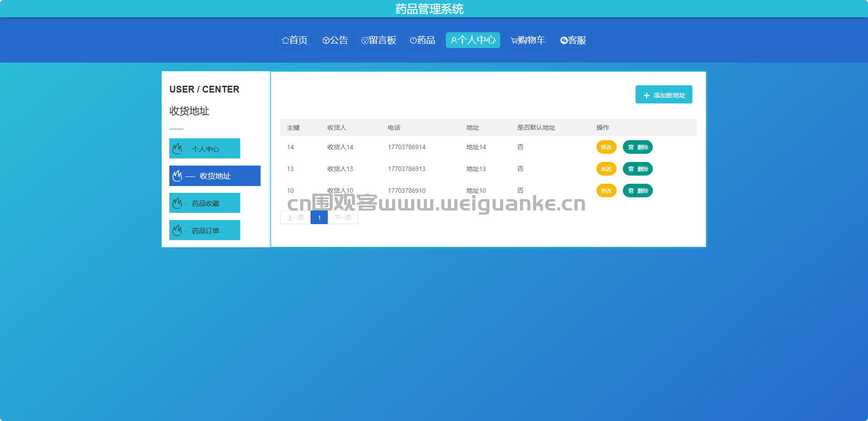Click 修改 for 收货人14
Screen dimensions: 868x421
point(606,147)
